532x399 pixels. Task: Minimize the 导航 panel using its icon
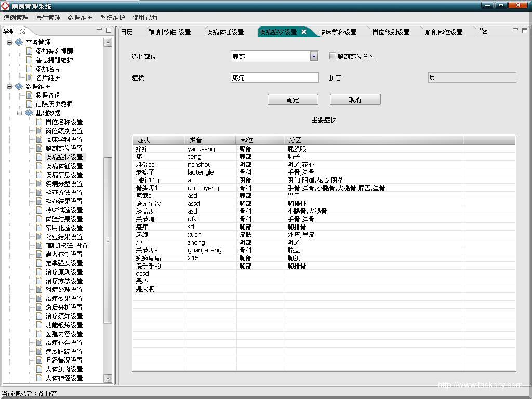[99, 30]
